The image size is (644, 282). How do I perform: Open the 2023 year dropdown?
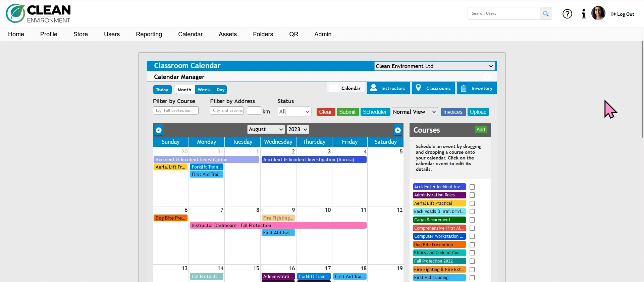(298, 130)
